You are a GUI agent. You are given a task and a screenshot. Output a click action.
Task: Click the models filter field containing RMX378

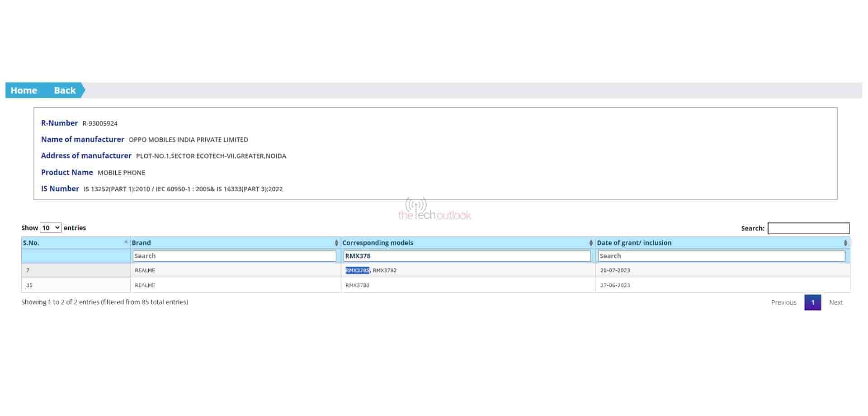(x=467, y=256)
